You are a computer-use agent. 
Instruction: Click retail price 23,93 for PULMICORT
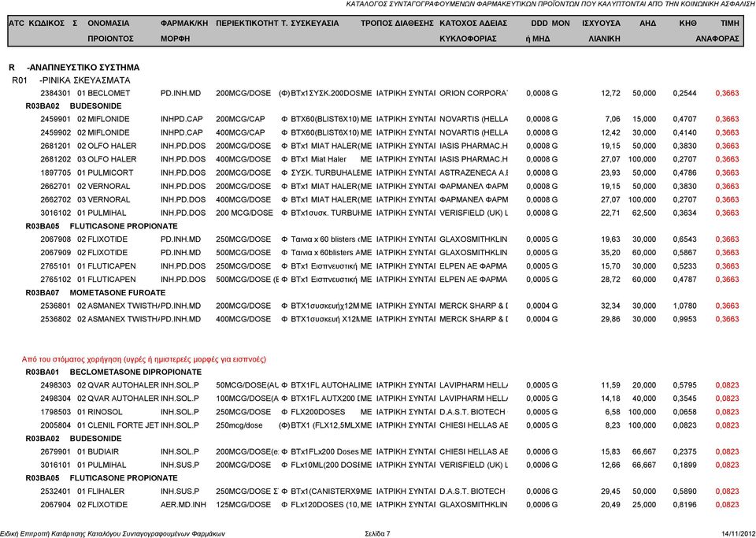(610, 173)
